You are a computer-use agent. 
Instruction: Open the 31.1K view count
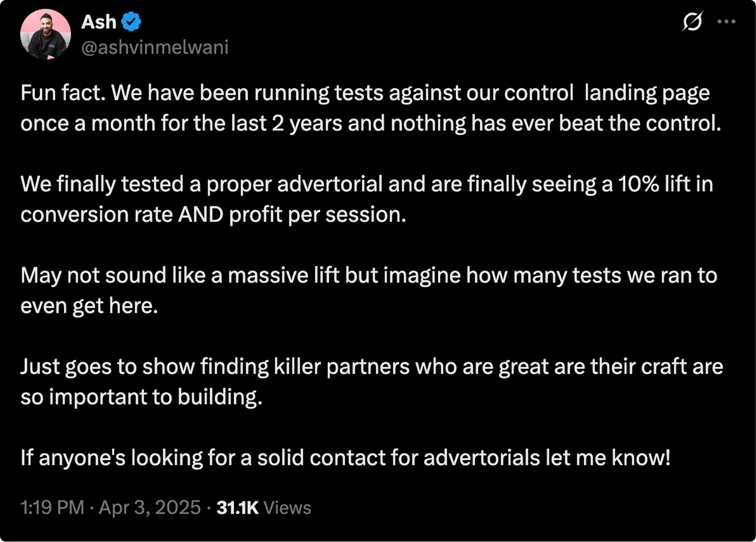tap(237, 508)
